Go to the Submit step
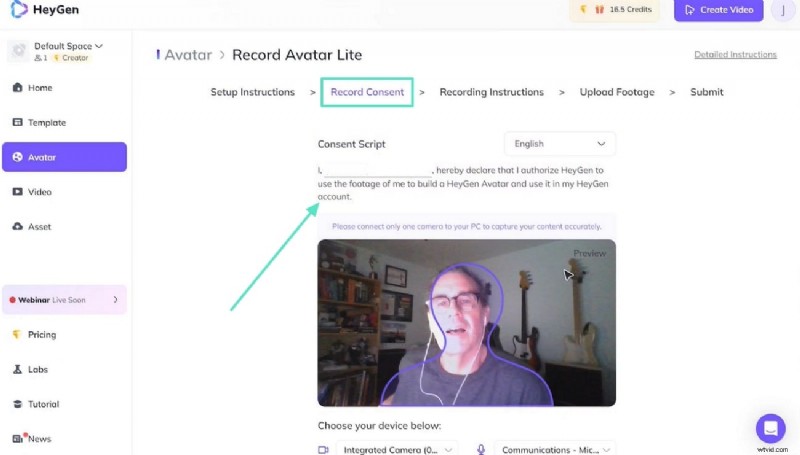 click(x=707, y=92)
